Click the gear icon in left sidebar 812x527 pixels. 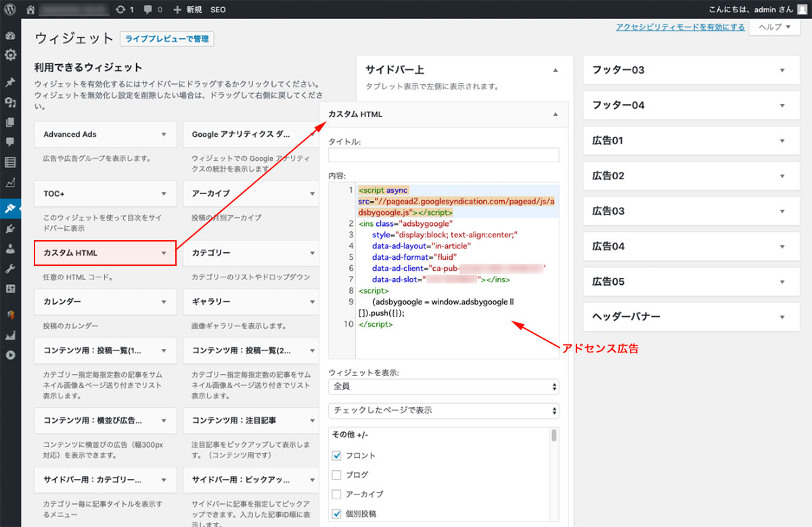click(10, 55)
